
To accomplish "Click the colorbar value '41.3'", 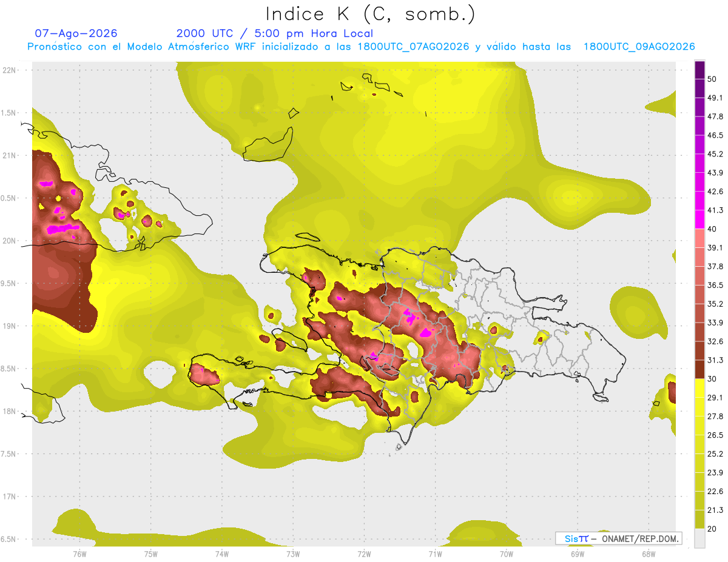I will [715, 210].
